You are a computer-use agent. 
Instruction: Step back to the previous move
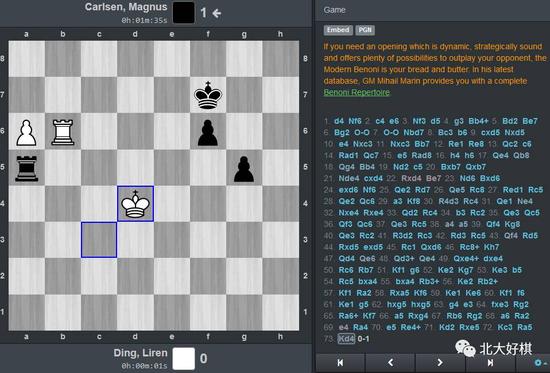point(390,362)
